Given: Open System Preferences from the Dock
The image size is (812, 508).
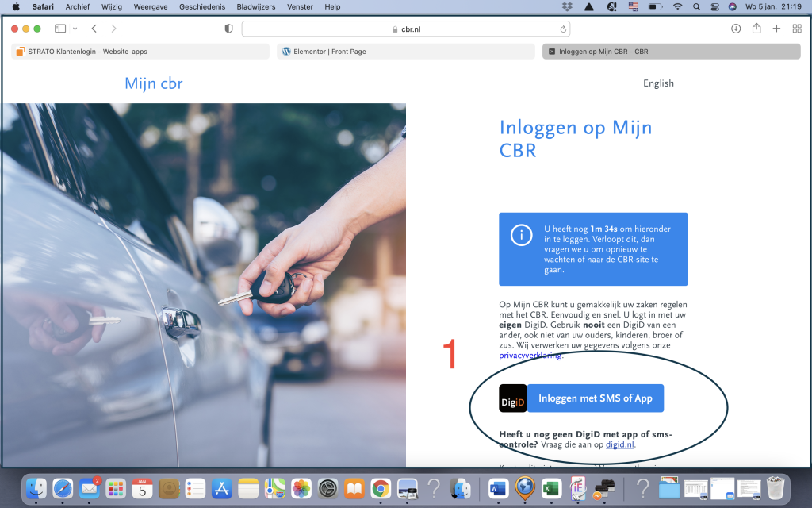Looking at the screenshot, I should 327,488.
